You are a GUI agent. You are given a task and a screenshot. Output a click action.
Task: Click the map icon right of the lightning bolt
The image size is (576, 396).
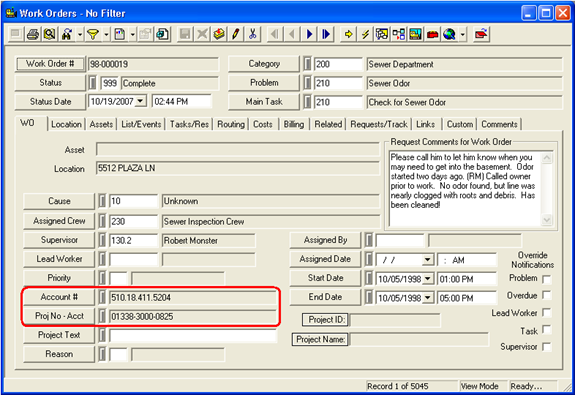click(382, 35)
